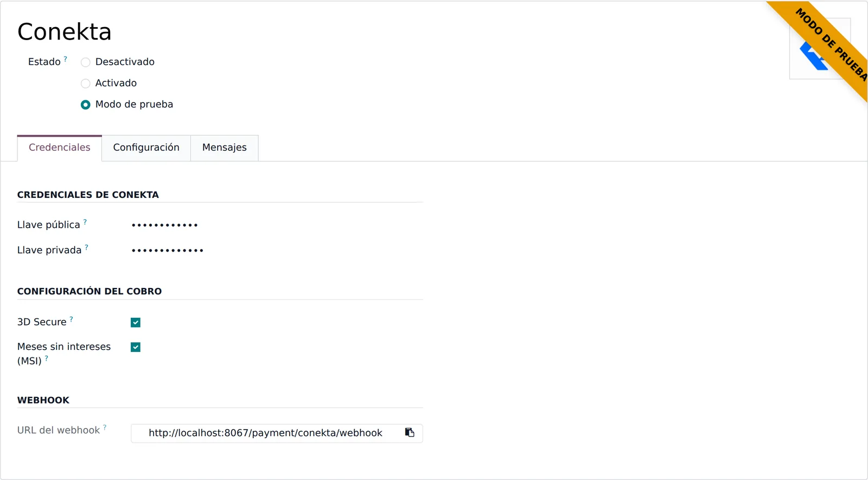Toggle the 3D Secure checkbox
868x480 pixels.
[136, 323]
